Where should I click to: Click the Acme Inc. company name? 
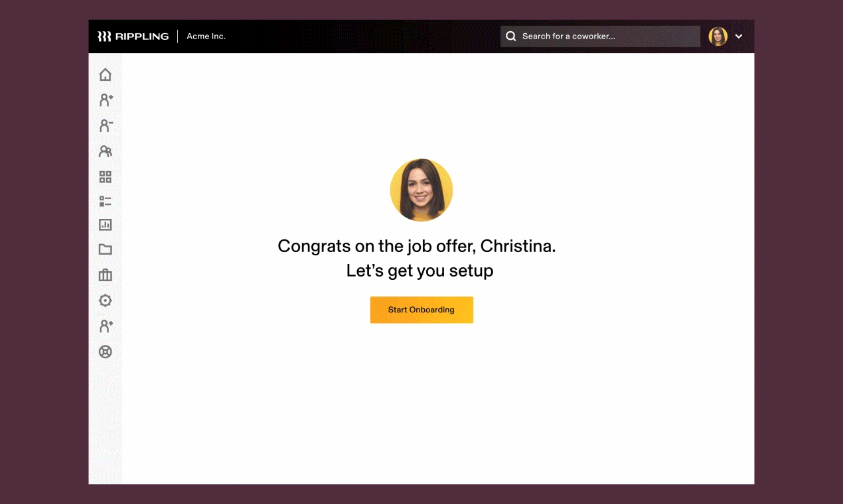pos(206,36)
